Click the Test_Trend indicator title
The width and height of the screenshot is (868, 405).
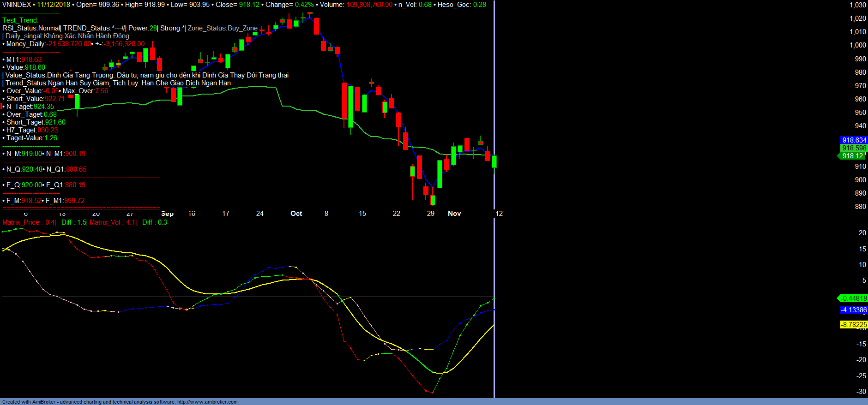(x=20, y=20)
